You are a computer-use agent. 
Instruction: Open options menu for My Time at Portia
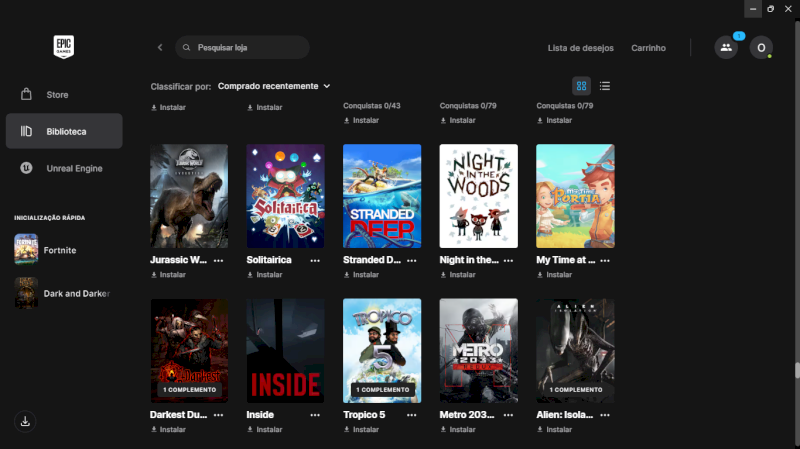(x=605, y=260)
